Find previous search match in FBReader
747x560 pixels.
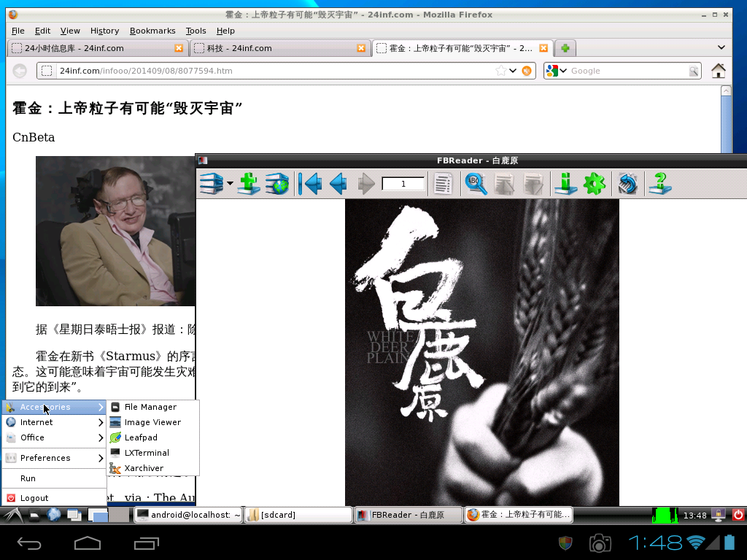tap(504, 184)
